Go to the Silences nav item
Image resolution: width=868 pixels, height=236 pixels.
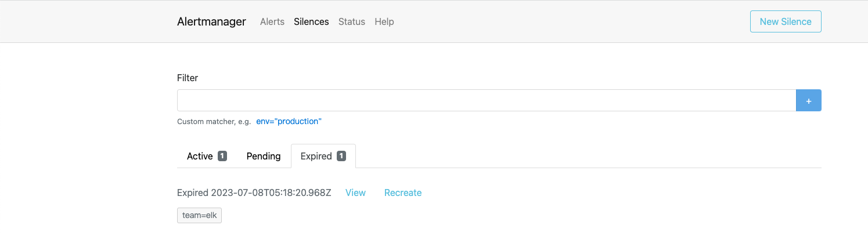click(311, 21)
